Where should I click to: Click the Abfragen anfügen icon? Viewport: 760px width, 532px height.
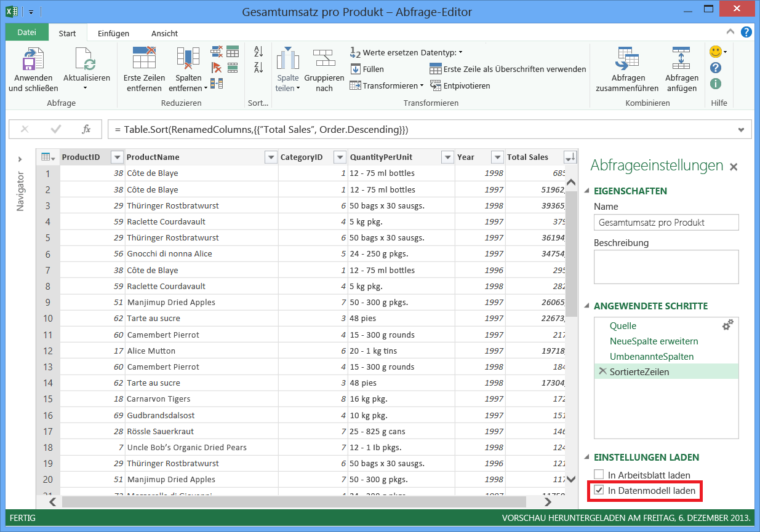coord(681,59)
